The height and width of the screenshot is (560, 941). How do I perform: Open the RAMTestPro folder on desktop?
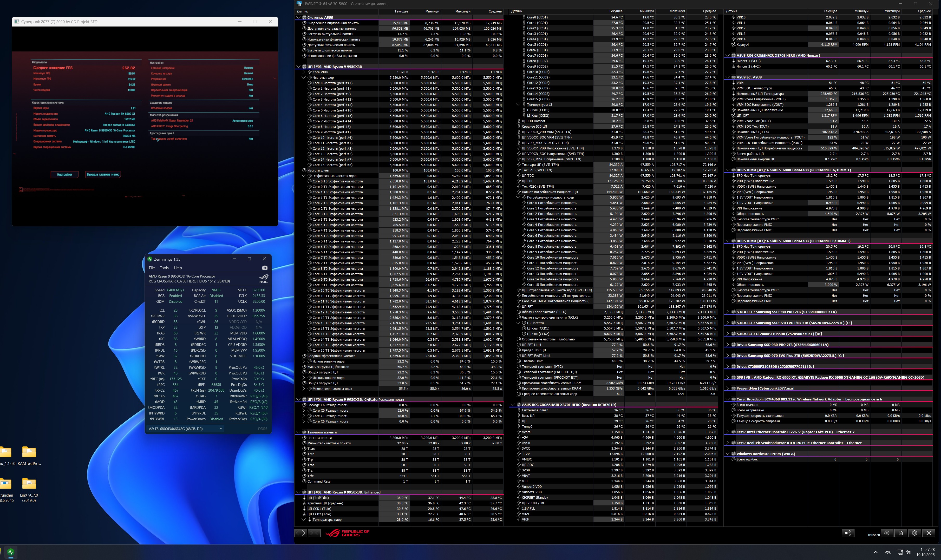(29, 452)
